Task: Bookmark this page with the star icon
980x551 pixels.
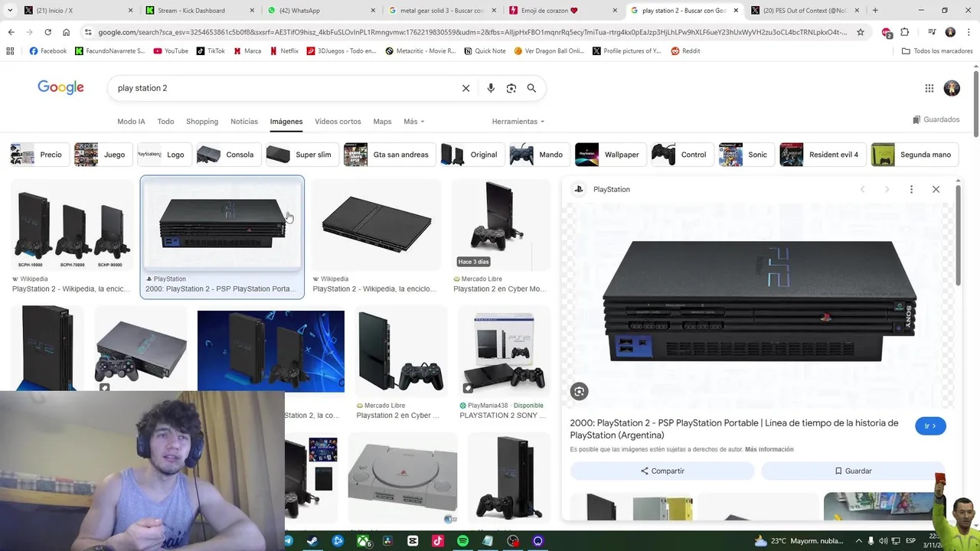Action: pos(861,32)
